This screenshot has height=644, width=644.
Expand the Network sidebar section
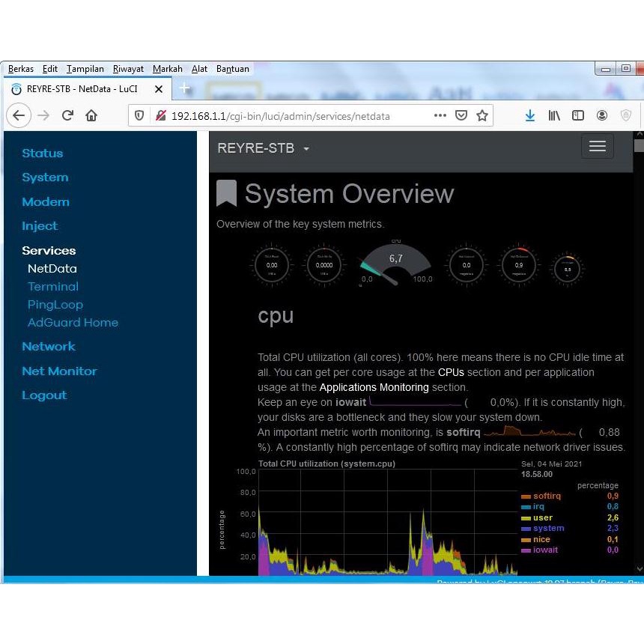pos(49,347)
